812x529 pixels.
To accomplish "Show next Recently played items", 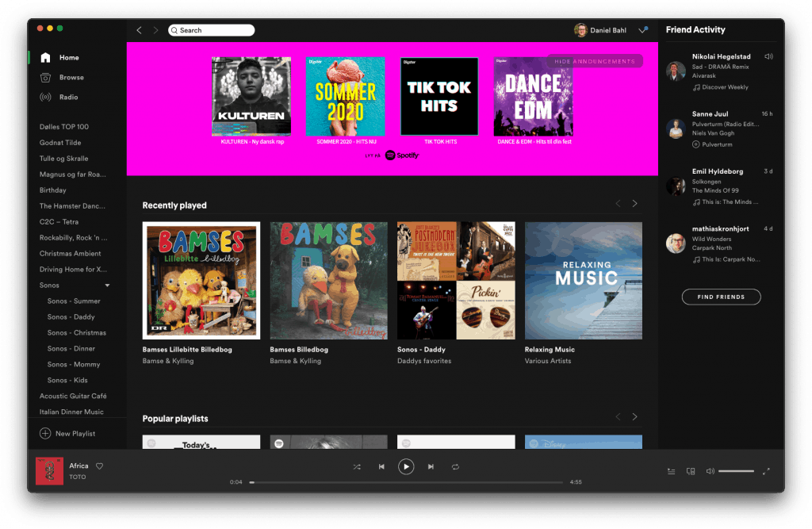I will click(634, 204).
